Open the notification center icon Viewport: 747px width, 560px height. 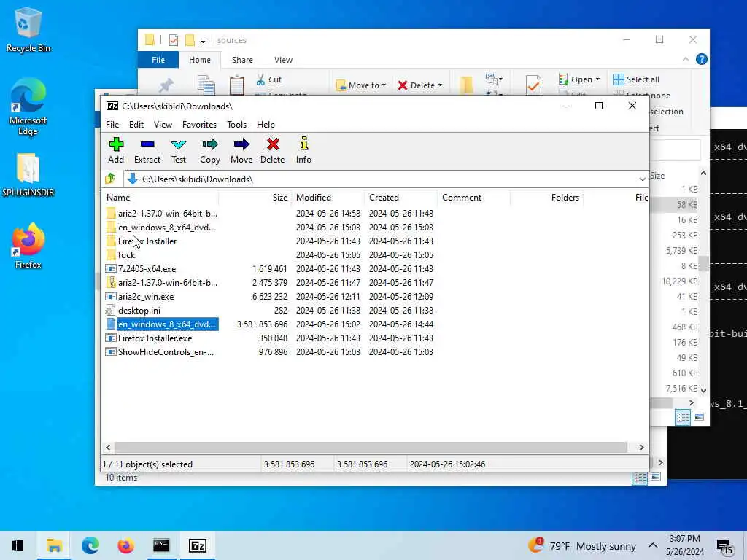point(724,546)
